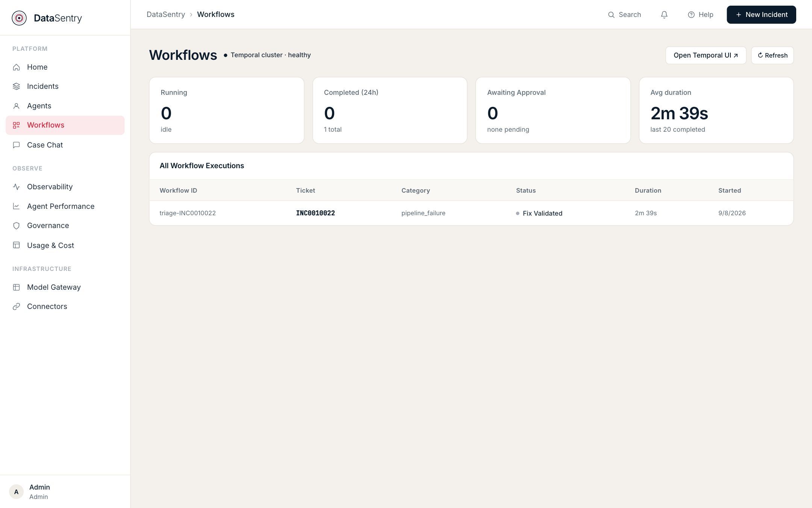This screenshot has height=508, width=812.
Task: Click the Help link
Action: click(700, 15)
